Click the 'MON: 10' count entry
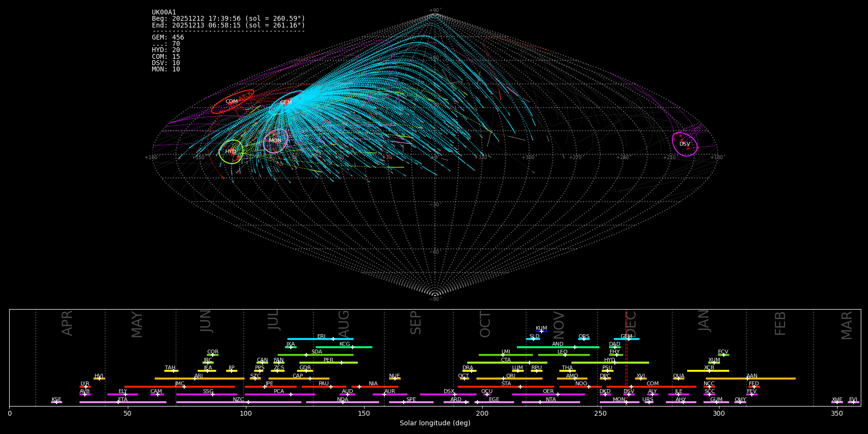The width and height of the screenshot is (868, 434). tap(166, 69)
